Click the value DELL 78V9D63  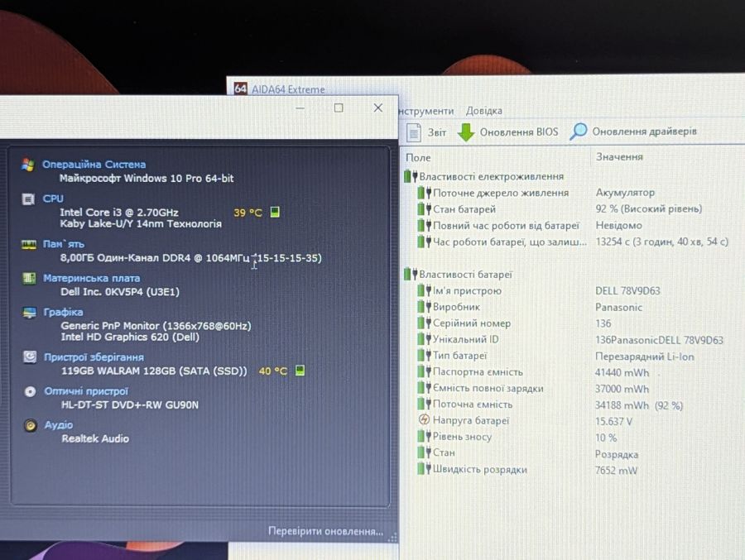(x=627, y=290)
